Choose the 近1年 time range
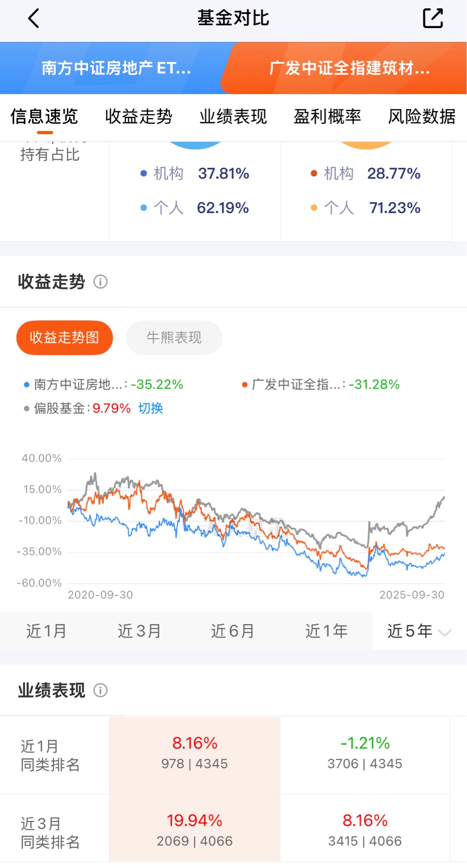467x868 pixels. click(326, 631)
